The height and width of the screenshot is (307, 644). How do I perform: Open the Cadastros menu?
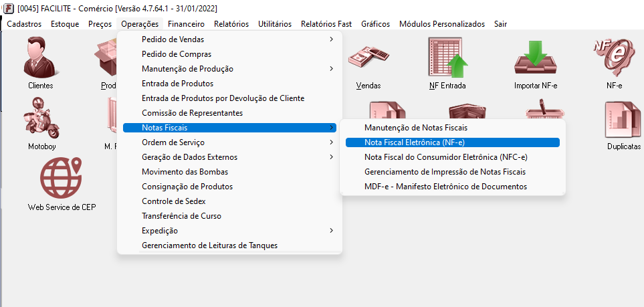click(x=24, y=24)
